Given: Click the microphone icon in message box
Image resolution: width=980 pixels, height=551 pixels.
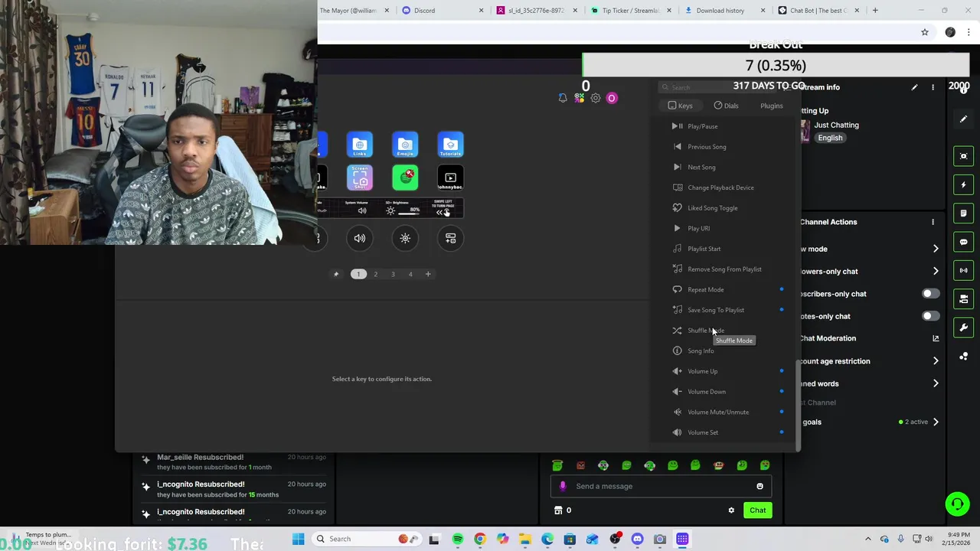Looking at the screenshot, I should click(x=563, y=486).
